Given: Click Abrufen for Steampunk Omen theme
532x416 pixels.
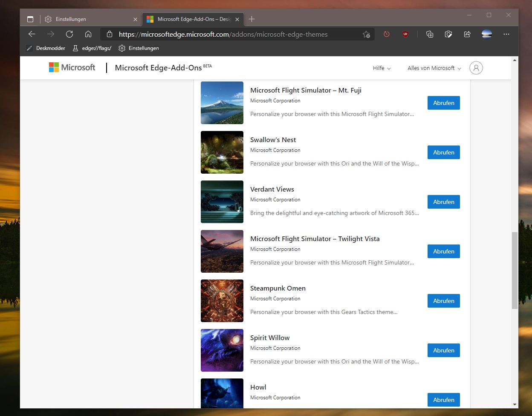Looking at the screenshot, I should tap(444, 301).
